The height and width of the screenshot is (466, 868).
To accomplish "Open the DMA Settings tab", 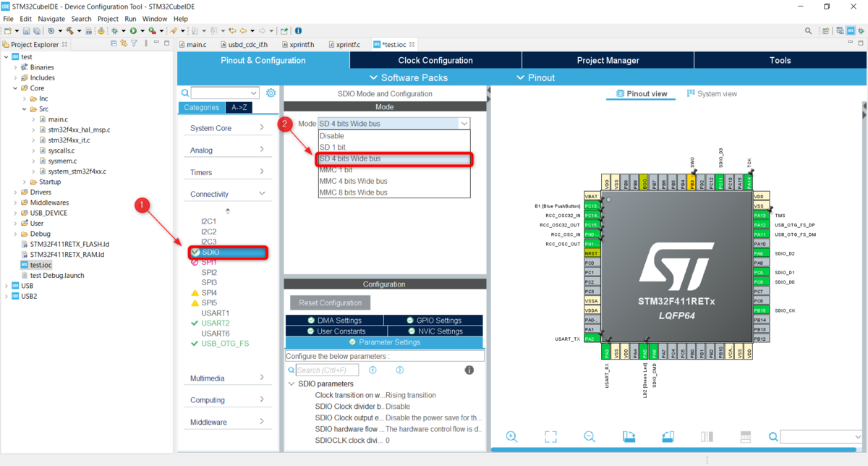I will click(334, 321).
